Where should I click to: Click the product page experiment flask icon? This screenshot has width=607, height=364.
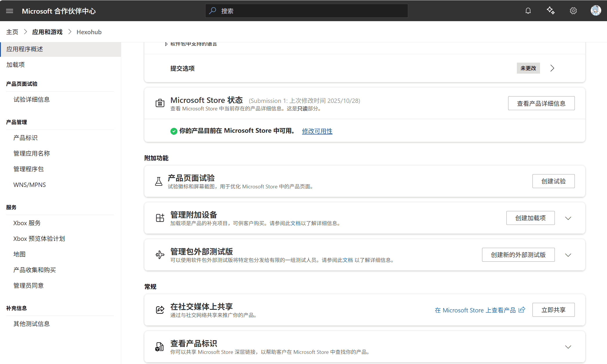(x=159, y=181)
